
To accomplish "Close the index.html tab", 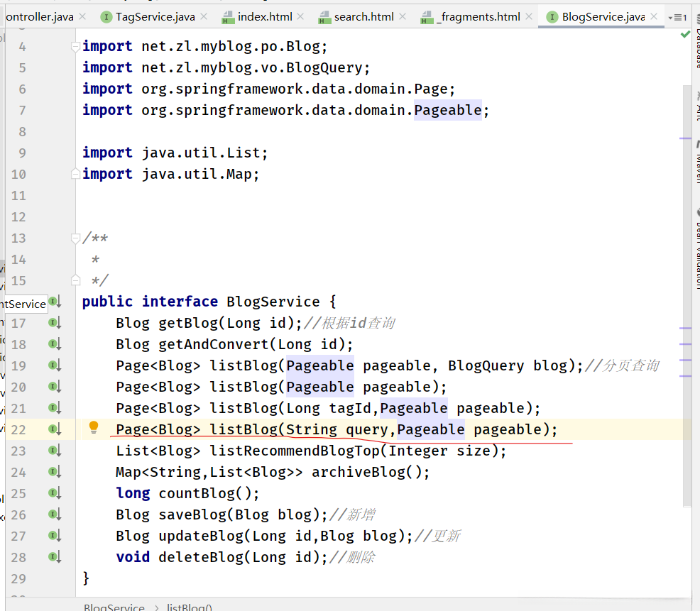I will point(302,17).
